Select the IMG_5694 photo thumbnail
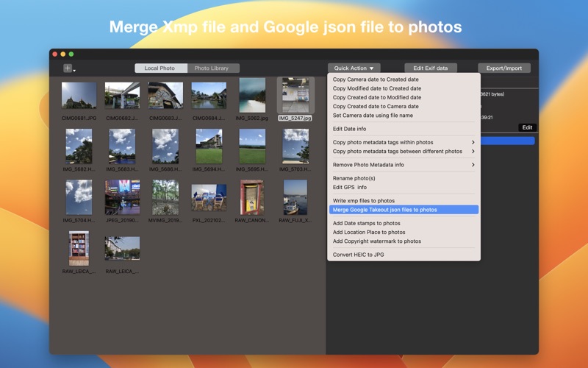Image resolution: width=588 pixels, height=368 pixels. [x=209, y=146]
